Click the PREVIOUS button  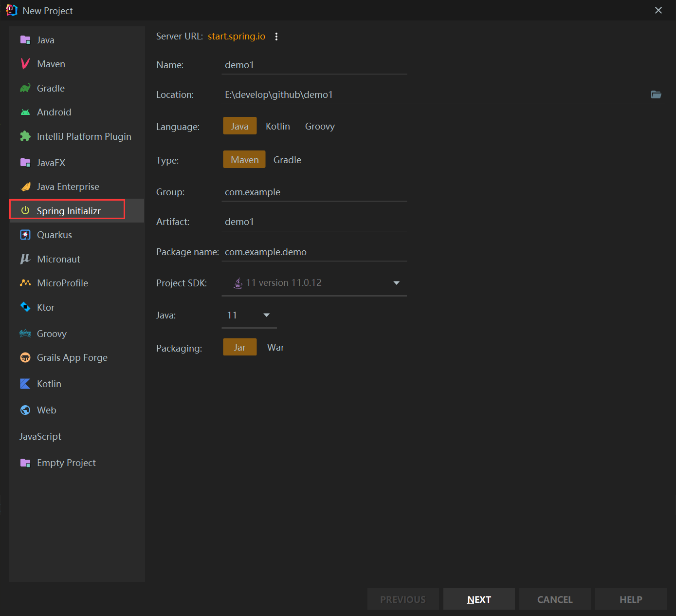403,599
